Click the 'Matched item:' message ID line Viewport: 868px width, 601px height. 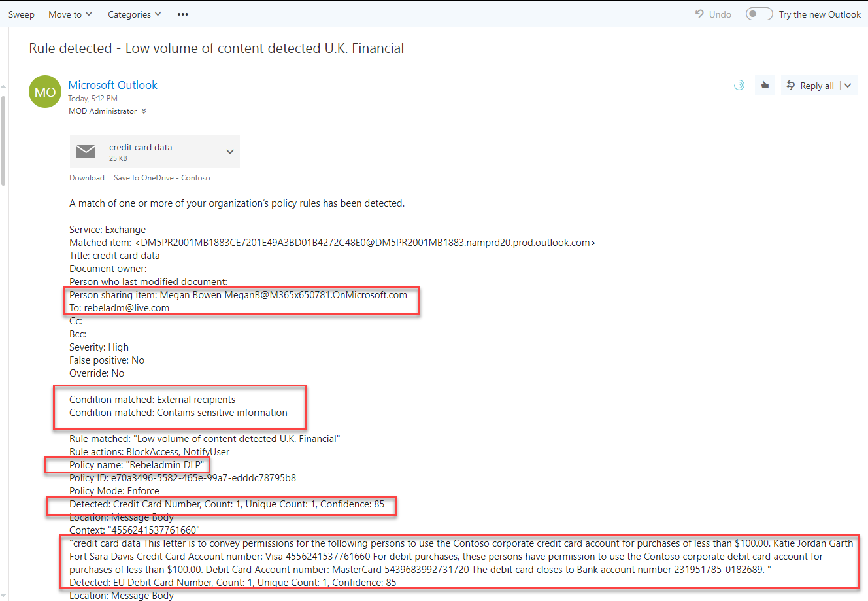(333, 243)
